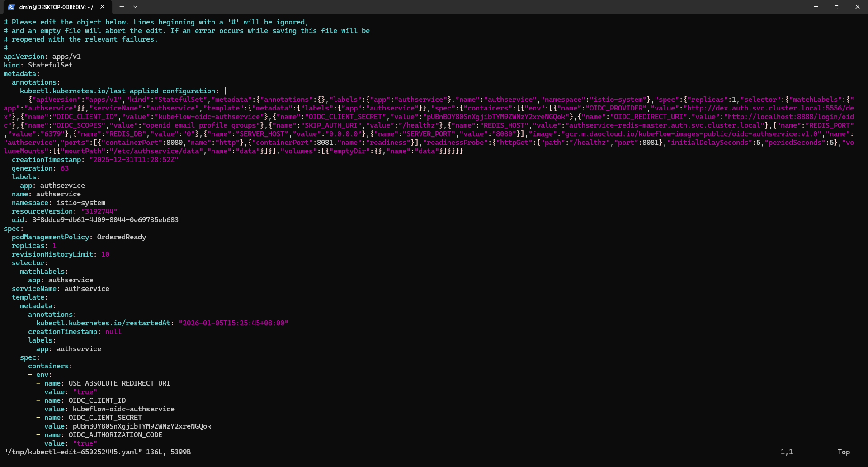This screenshot has width=868, height=467.
Task: Click the uid 8f8ddce9-db61-4d09-8044-0e69735eb683 line
Action: pyautogui.click(x=95, y=220)
